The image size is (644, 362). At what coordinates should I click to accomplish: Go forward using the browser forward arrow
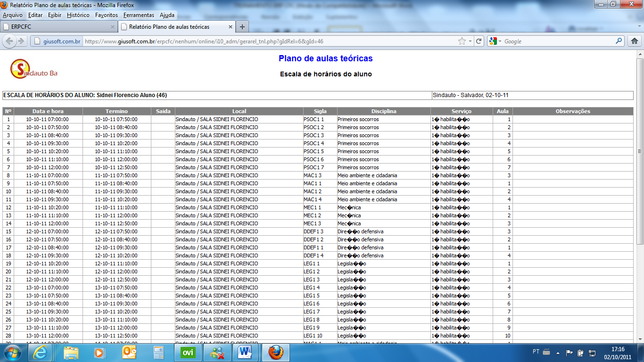(21, 41)
